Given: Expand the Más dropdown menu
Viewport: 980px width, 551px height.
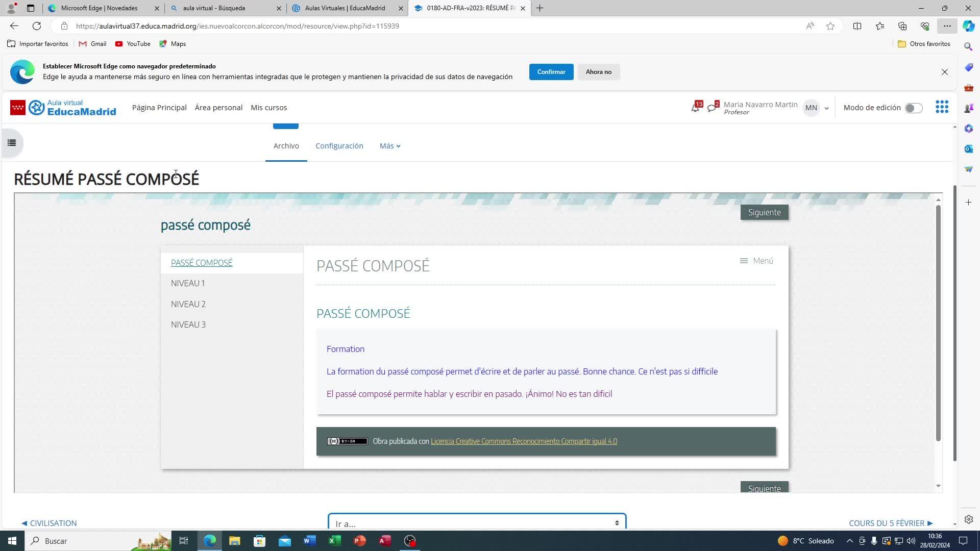Looking at the screenshot, I should click(390, 146).
